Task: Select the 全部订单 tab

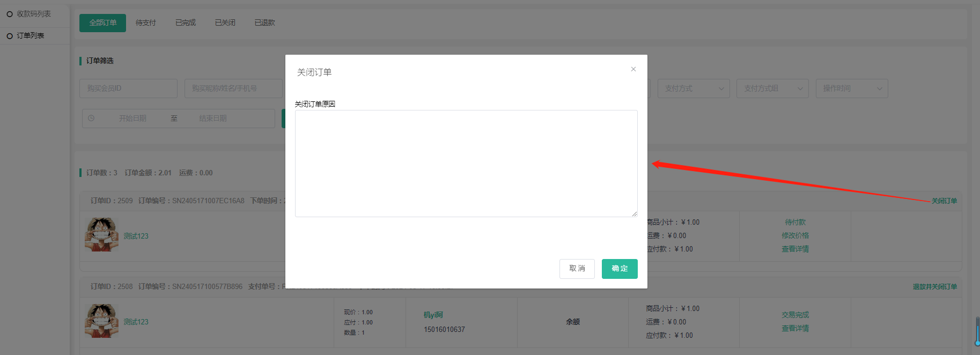Action: [x=102, y=23]
